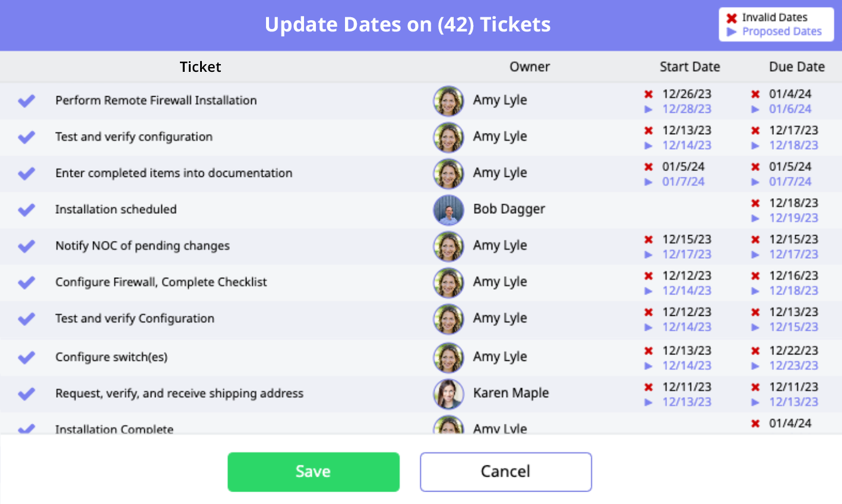
Task: Click the blue proposed date arrow beside 12/14/23 on Test and verify configuration
Action: pos(648,145)
